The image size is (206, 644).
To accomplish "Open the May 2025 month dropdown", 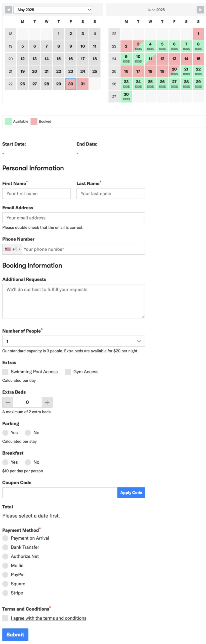I will [x=53, y=10].
